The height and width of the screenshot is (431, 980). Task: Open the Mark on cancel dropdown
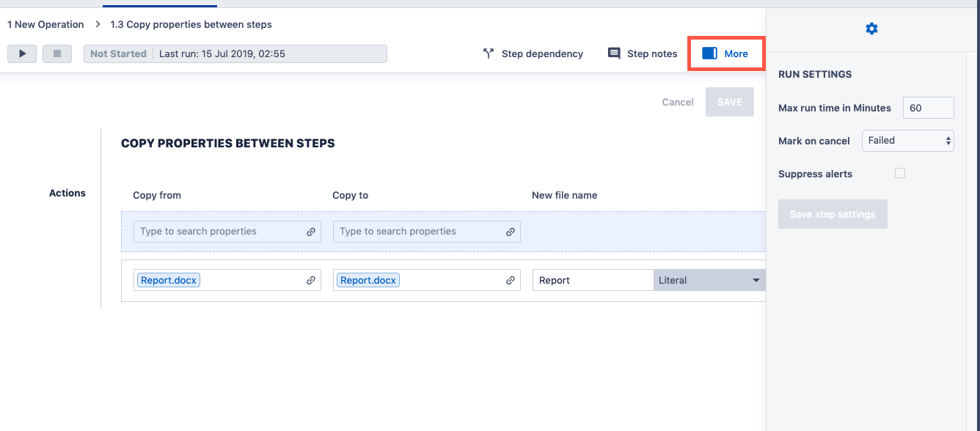click(x=907, y=140)
